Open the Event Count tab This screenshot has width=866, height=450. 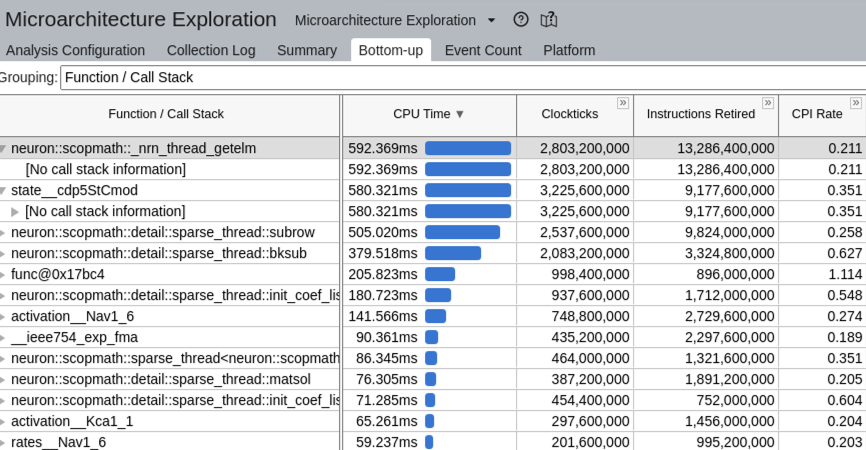coord(483,50)
